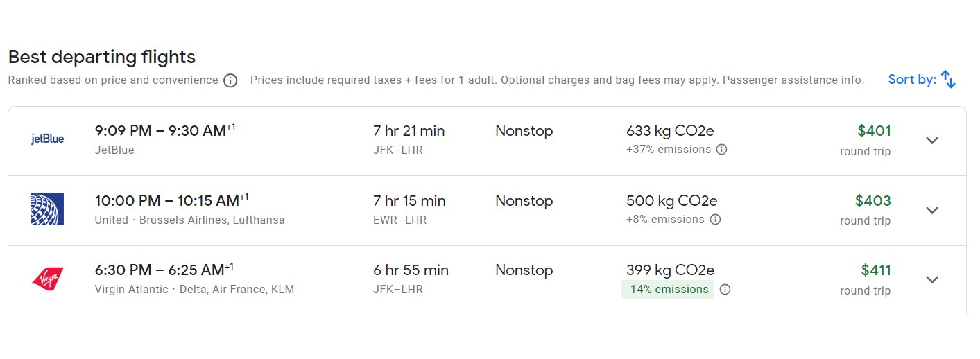Select the 6:30 PM Virgin Atlantic flight

coord(160,270)
